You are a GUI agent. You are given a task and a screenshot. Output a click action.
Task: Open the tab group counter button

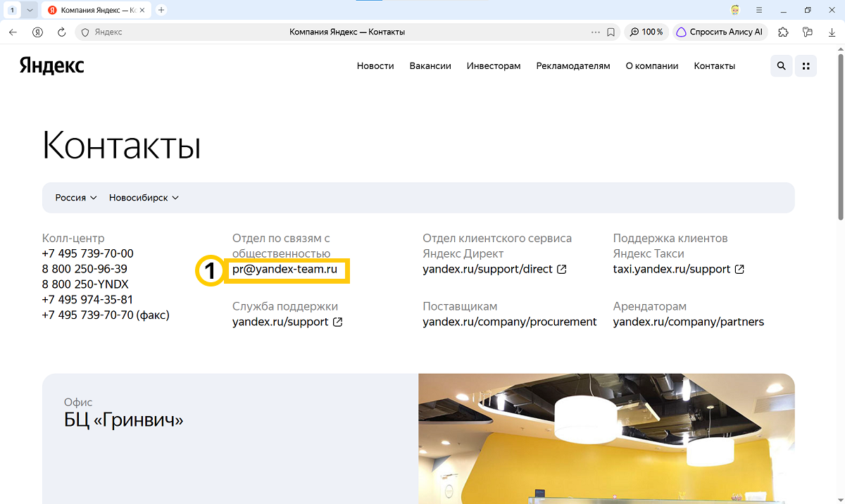point(12,11)
